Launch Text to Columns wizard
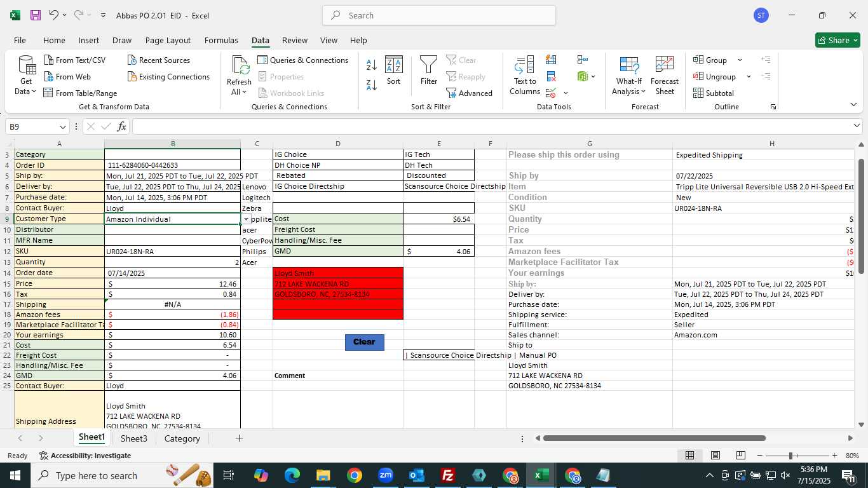 pyautogui.click(x=525, y=75)
